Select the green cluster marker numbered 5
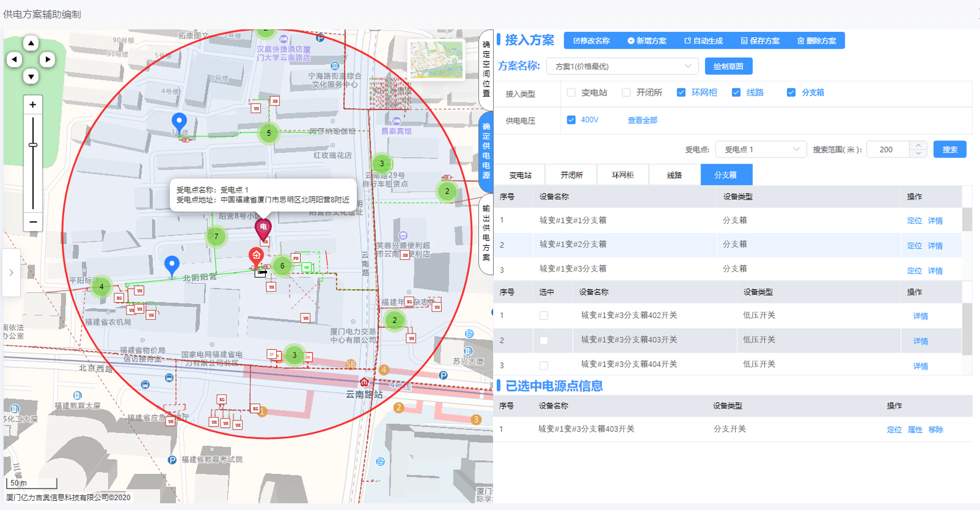The image size is (980, 510). [x=269, y=133]
